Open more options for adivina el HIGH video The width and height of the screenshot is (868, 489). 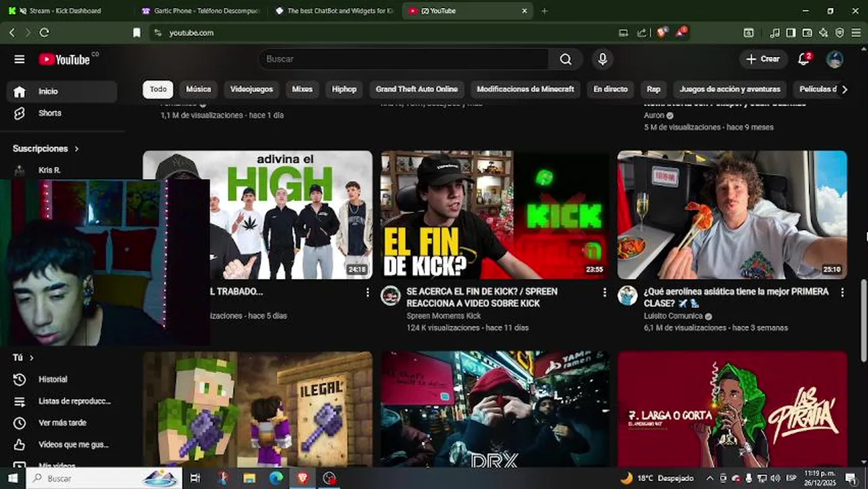tap(367, 292)
